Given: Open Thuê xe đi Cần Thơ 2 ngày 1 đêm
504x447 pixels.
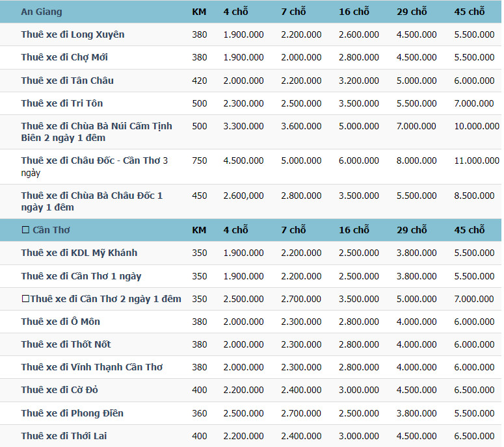Looking at the screenshot, I should tap(105, 299).
